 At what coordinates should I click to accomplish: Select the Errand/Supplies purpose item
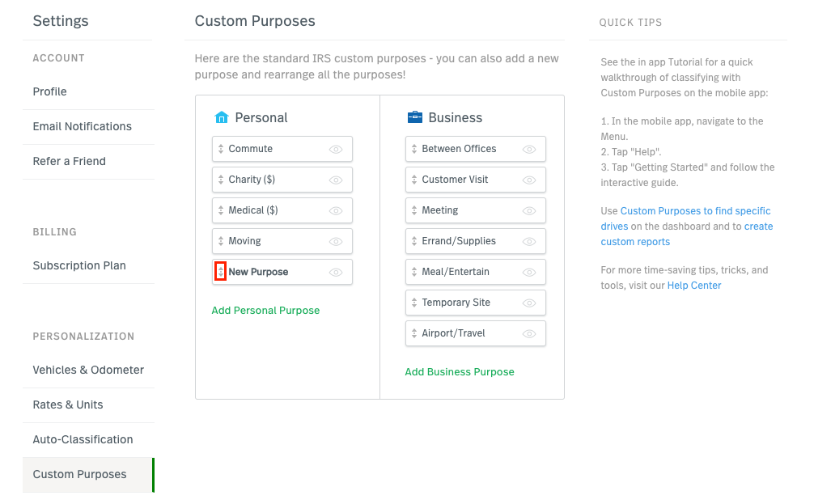(x=476, y=241)
